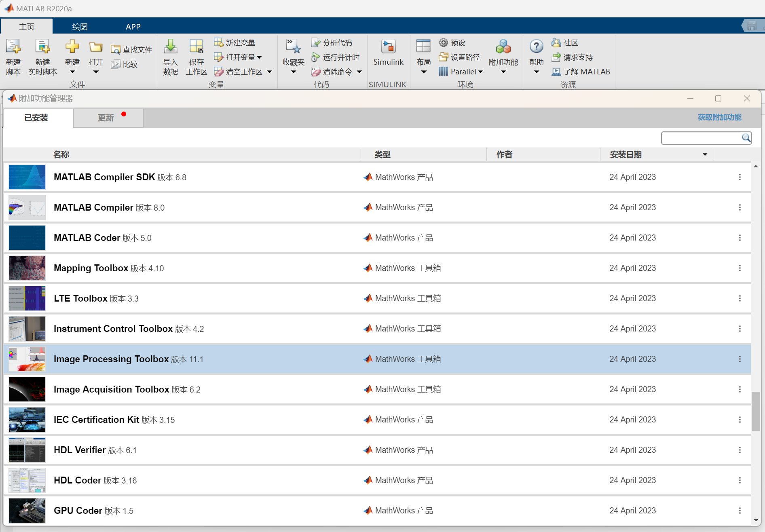Click the 打开 folder icon
The image size is (765, 532).
click(96, 47)
